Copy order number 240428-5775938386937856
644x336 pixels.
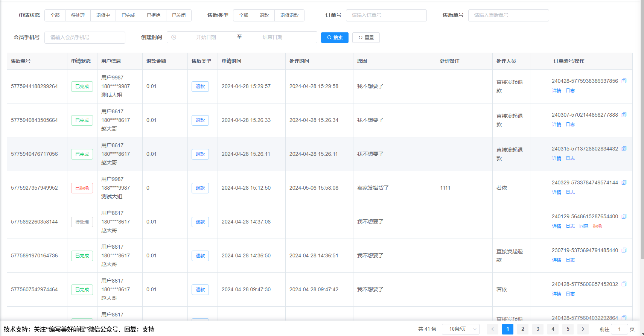(x=624, y=81)
